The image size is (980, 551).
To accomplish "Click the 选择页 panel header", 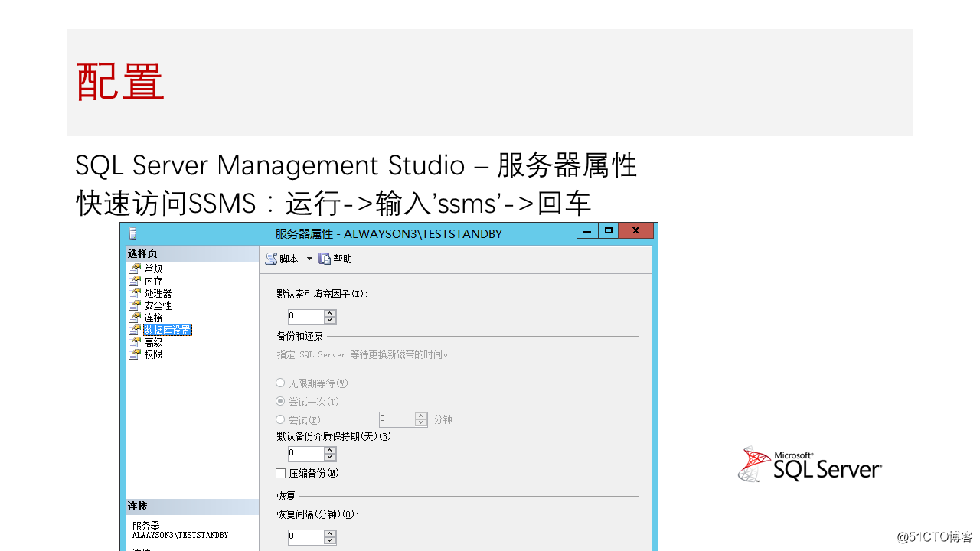I will point(193,254).
